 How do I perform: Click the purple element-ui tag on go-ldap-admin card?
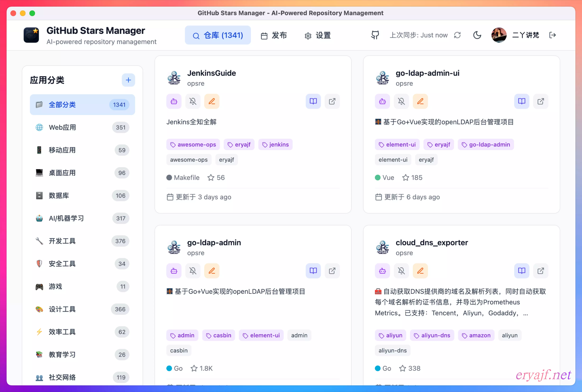click(261, 336)
